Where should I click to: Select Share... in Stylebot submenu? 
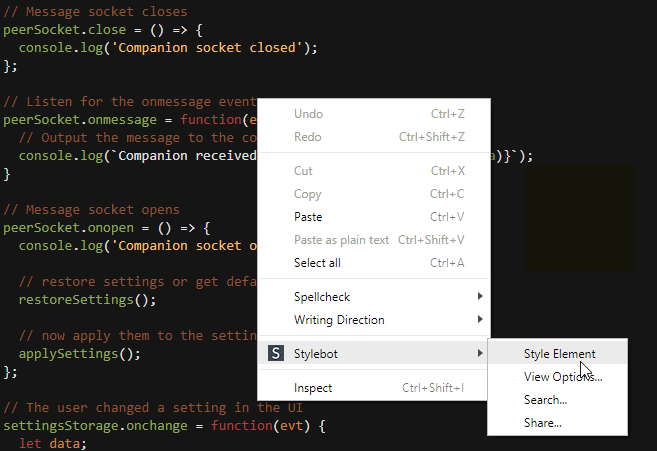pos(542,423)
